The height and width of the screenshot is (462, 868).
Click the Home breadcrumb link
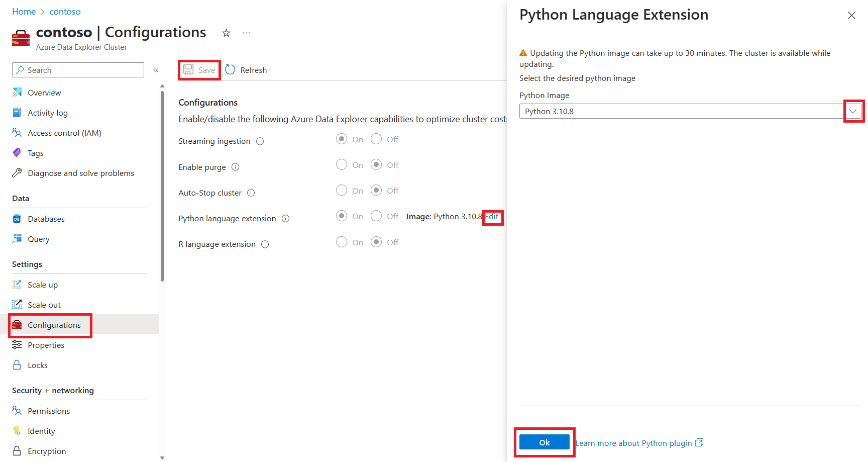[24, 12]
